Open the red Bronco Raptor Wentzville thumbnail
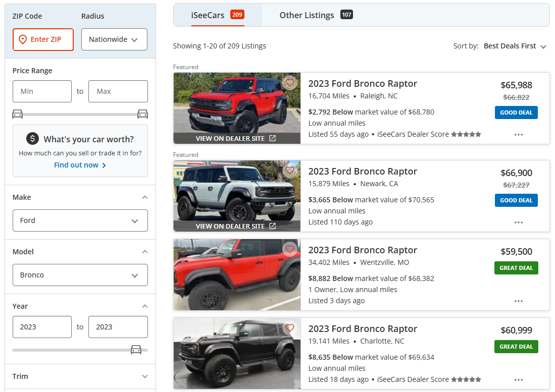 237,274
